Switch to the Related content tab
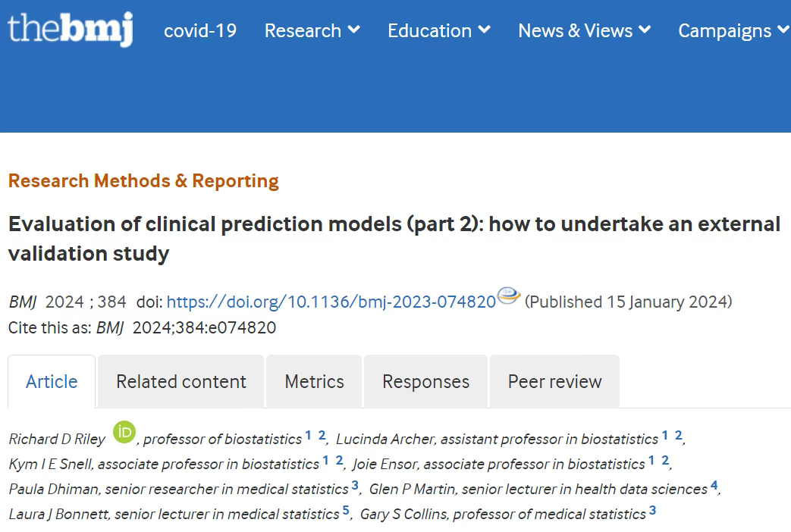 point(181,382)
